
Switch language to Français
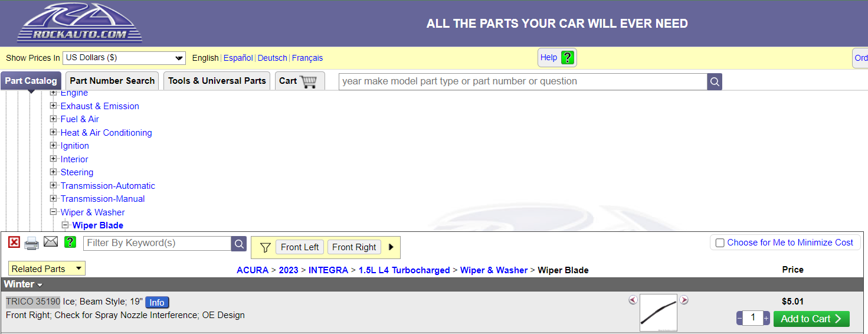[x=307, y=58]
